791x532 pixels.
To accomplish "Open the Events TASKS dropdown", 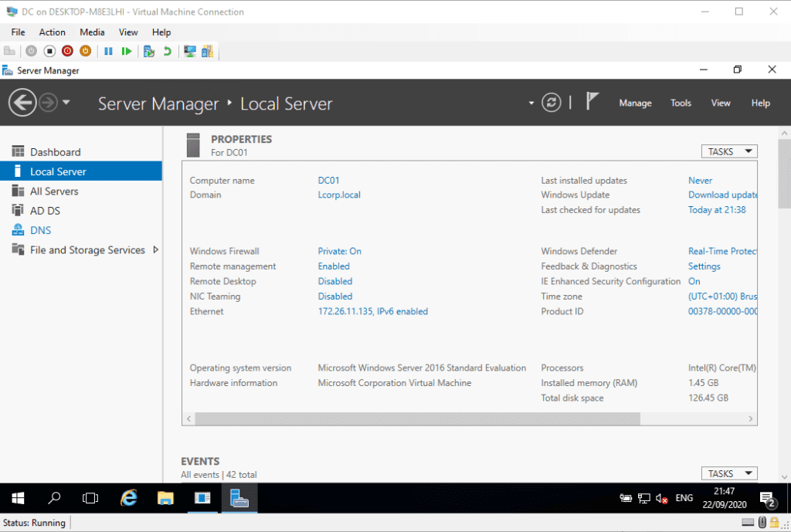I will coord(729,473).
